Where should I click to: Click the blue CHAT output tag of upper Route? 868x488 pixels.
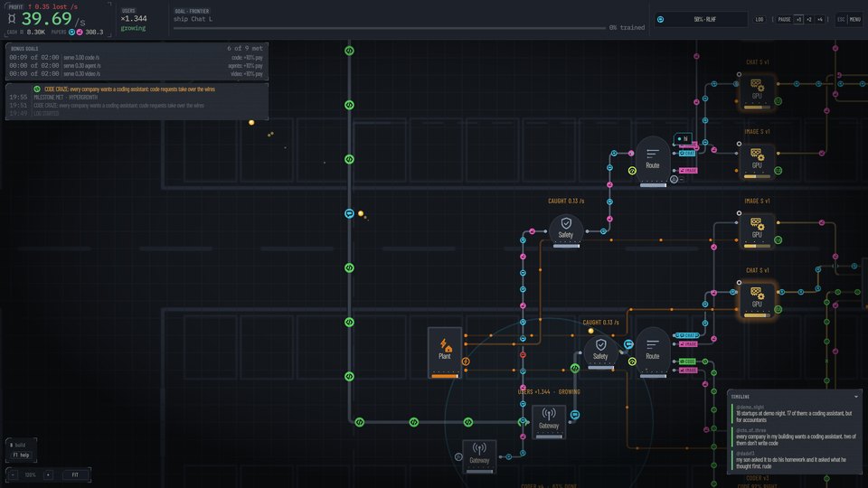[687, 154]
